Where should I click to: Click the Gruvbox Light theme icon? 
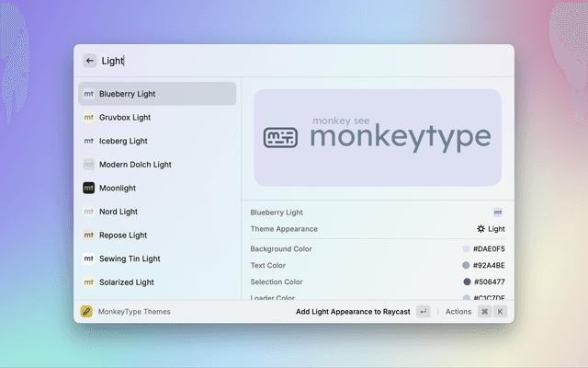88,118
